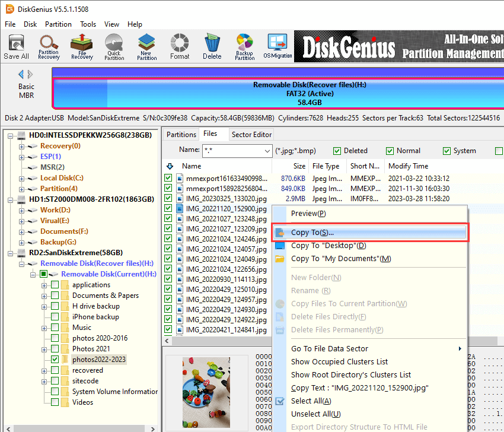504x432 pixels.
Task: Open the Name filter dropdown
Action: pyautogui.click(x=267, y=151)
